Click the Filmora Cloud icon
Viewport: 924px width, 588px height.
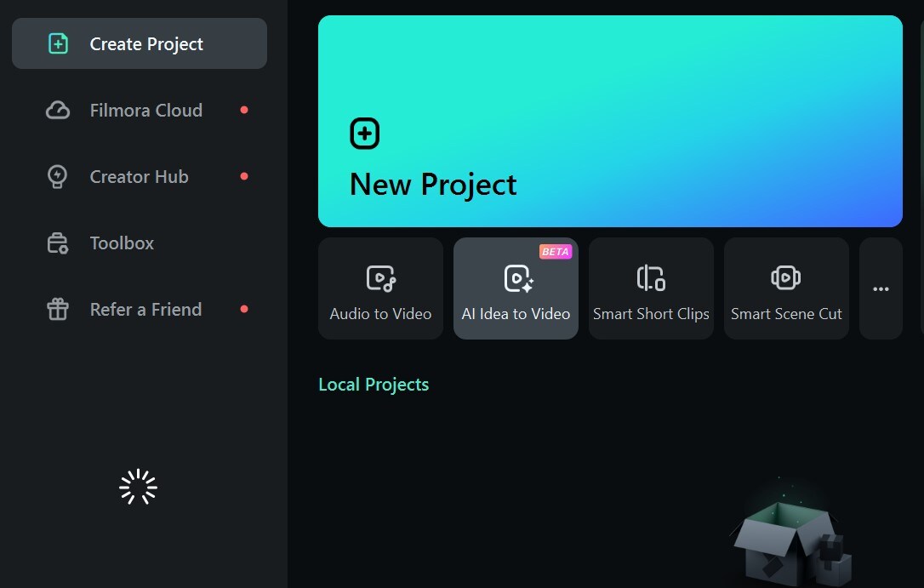[58, 110]
